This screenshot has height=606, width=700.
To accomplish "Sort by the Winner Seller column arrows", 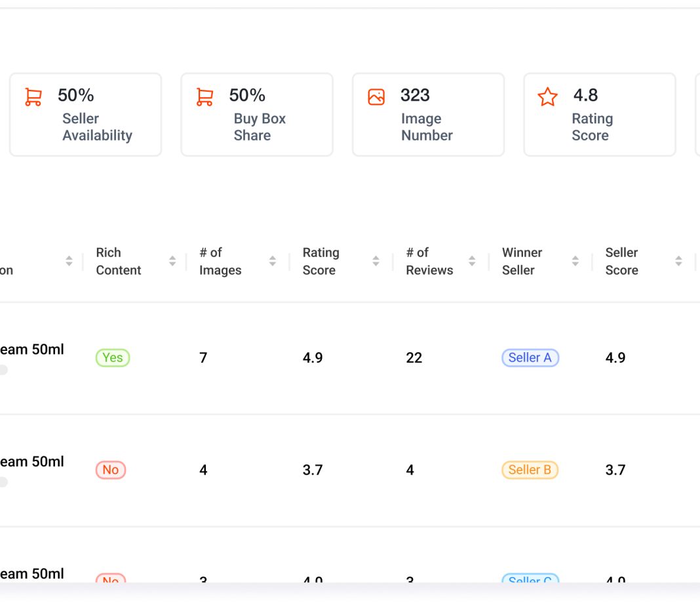I will 575,261.
